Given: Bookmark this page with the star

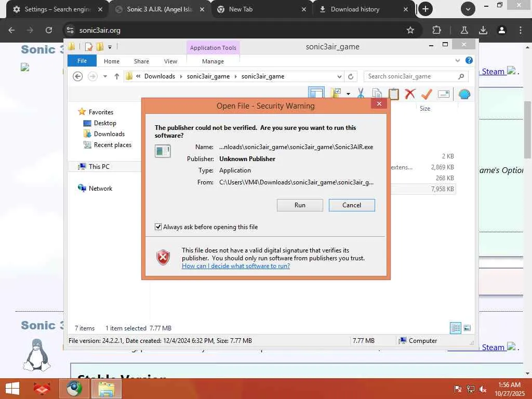Looking at the screenshot, I should click(x=410, y=30).
